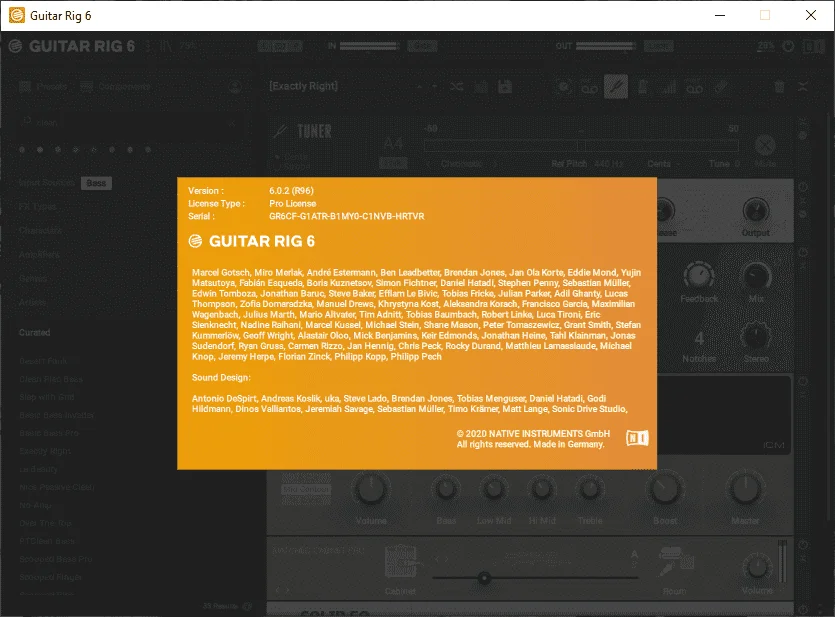Select the Over The Top preset
Image resolution: width=835 pixels, height=617 pixels.
tap(45, 523)
